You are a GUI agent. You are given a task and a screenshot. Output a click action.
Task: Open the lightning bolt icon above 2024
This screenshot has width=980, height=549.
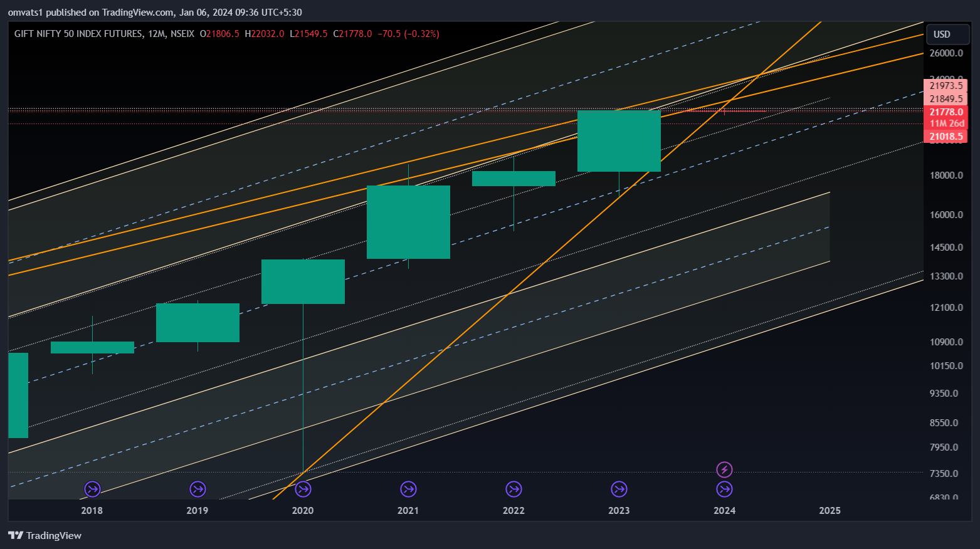coord(724,469)
